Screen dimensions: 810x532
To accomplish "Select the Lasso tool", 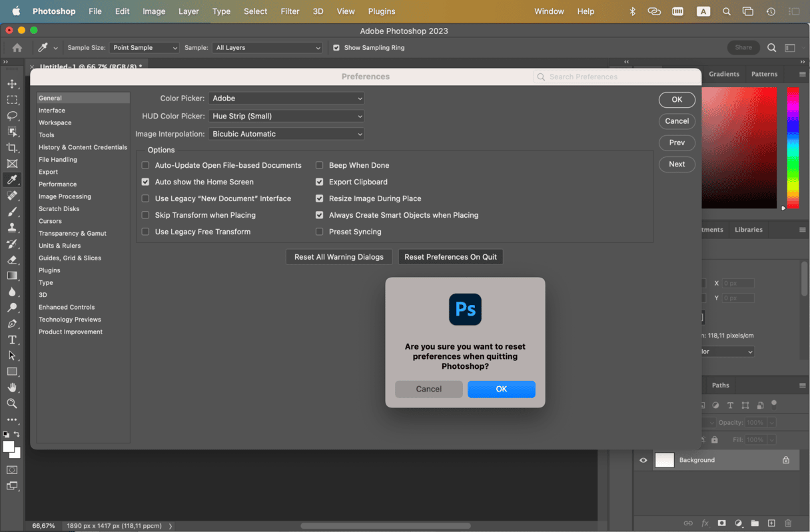I will (12, 116).
